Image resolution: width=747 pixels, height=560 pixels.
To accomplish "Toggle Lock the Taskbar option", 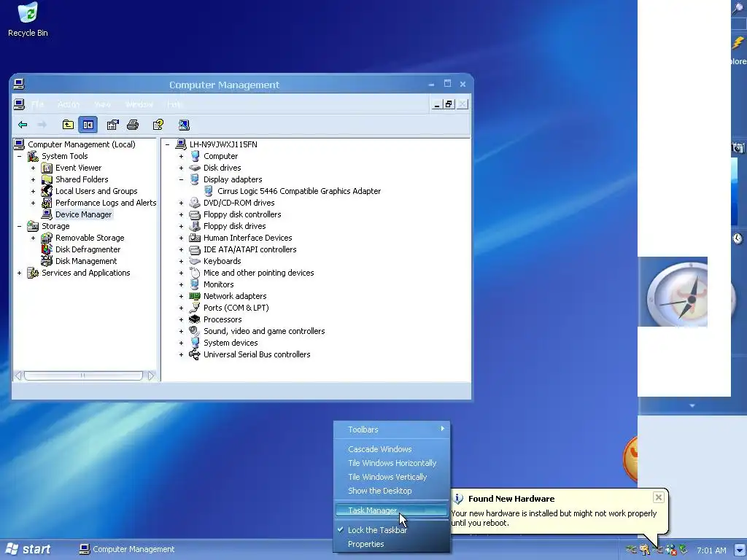I will 377,530.
